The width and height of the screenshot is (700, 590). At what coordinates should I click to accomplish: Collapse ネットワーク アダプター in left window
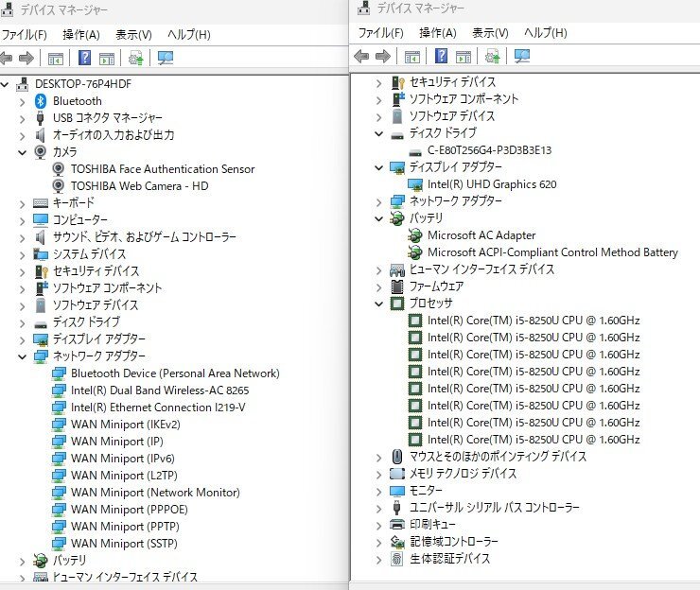(x=23, y=357)
